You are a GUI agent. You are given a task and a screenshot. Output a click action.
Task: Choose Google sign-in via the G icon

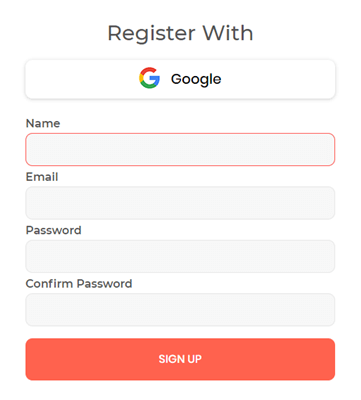click(149, 78)
